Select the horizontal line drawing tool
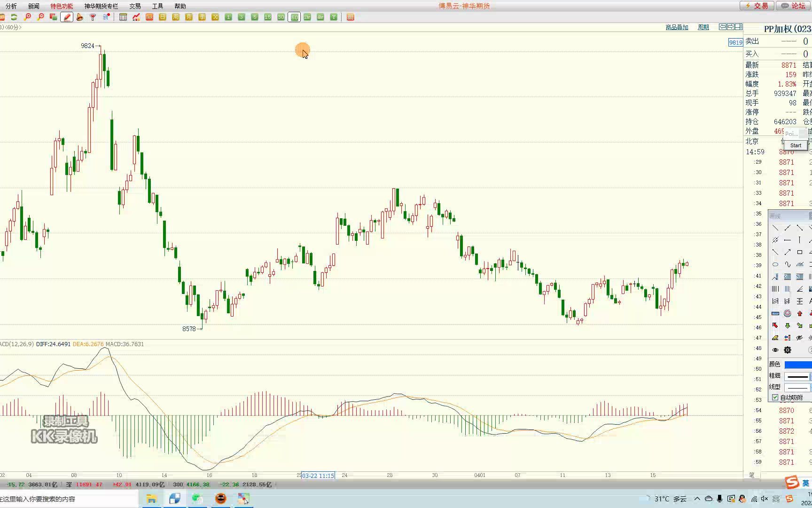 (x=788, y=240)
